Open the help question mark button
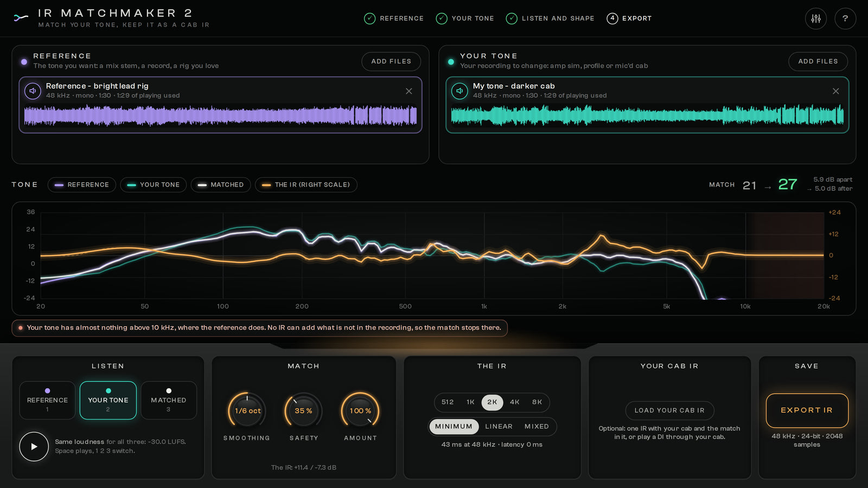Screen dimensions: 868x488 845,18
